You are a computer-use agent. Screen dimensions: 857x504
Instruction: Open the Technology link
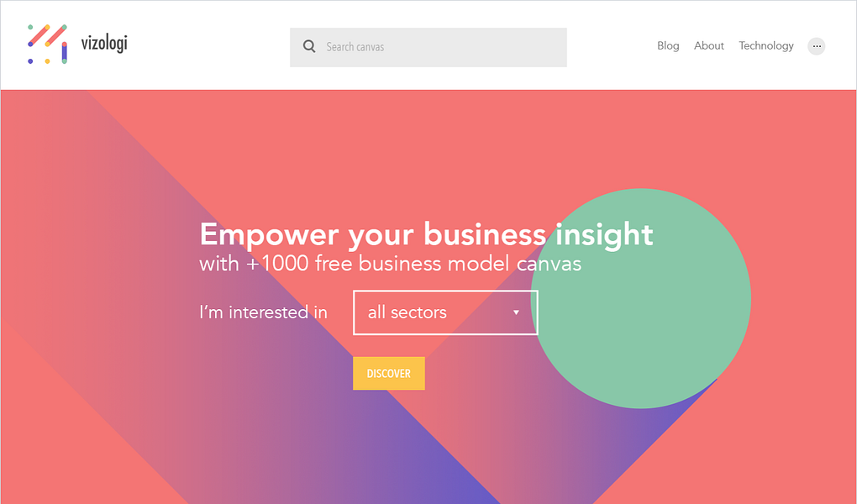[x=765, y=46]
